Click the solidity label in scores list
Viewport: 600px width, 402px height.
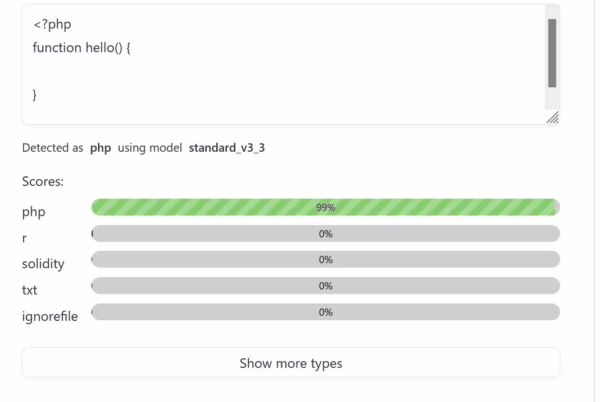[x=43, y=264]
